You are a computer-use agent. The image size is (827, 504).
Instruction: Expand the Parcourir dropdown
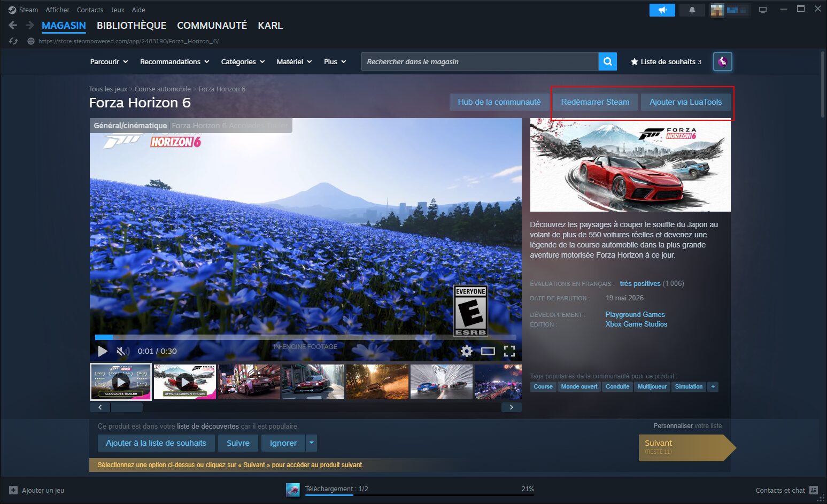click(x=109, y=61)
